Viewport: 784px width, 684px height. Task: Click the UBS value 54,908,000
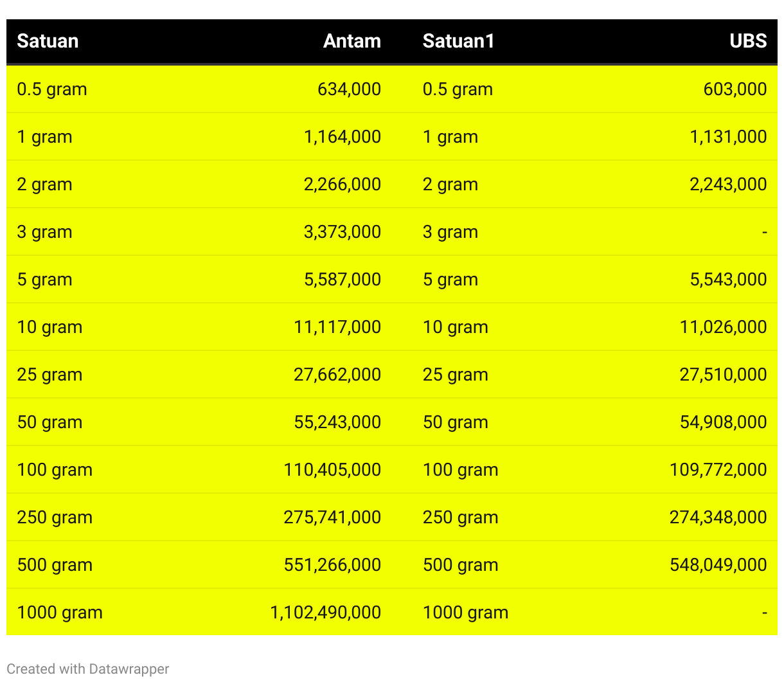724,422
